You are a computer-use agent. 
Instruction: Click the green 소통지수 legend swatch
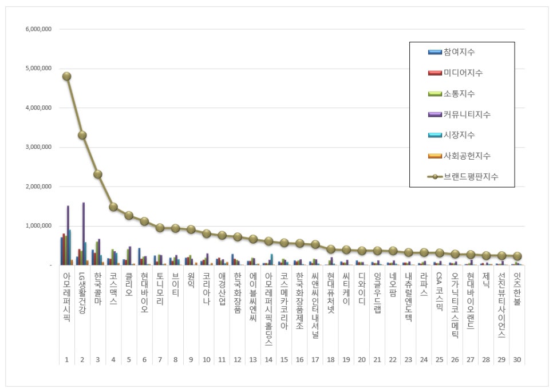click(435, 94)
